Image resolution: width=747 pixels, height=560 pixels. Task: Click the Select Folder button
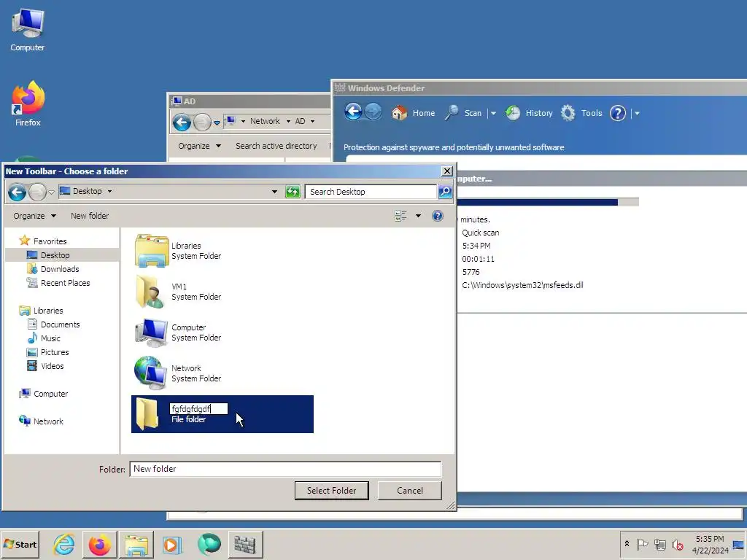(332, 491)
